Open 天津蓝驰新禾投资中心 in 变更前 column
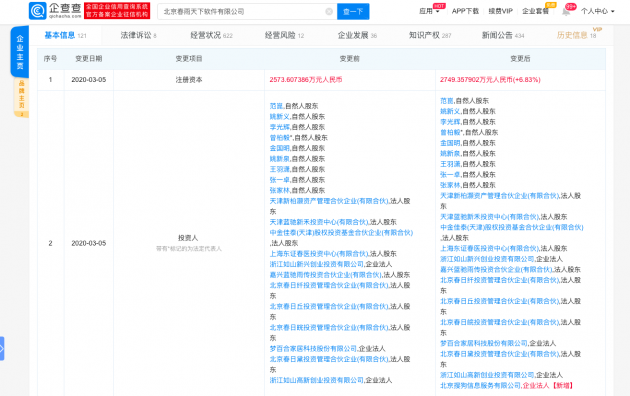The width and height of the screenshot is (630, 396). click(x=319, y=222)
